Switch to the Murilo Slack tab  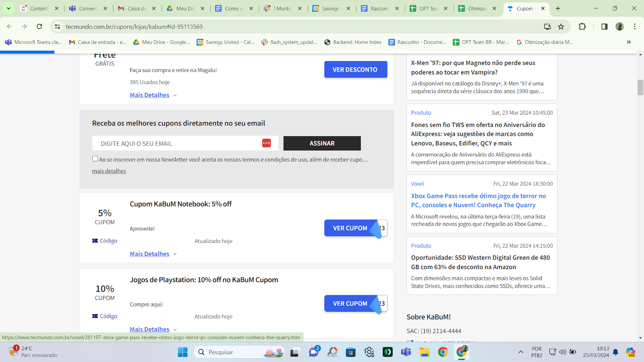(283, 8)
